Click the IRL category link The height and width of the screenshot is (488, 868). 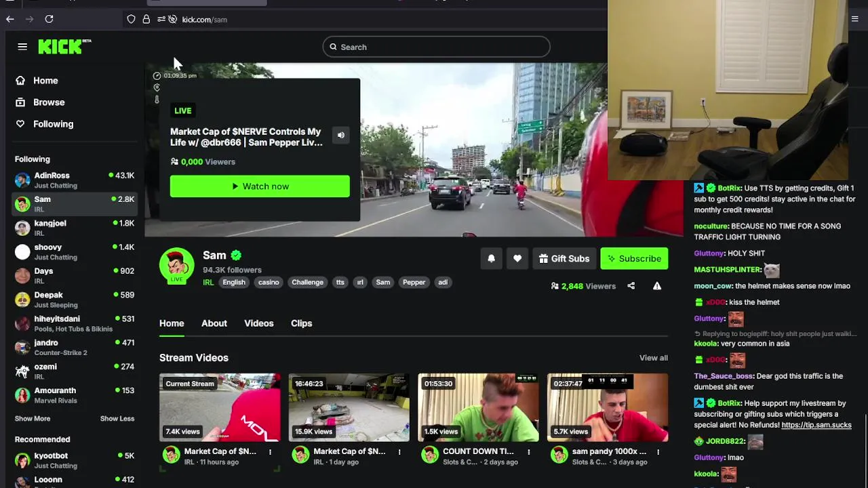tap(208, 283)
